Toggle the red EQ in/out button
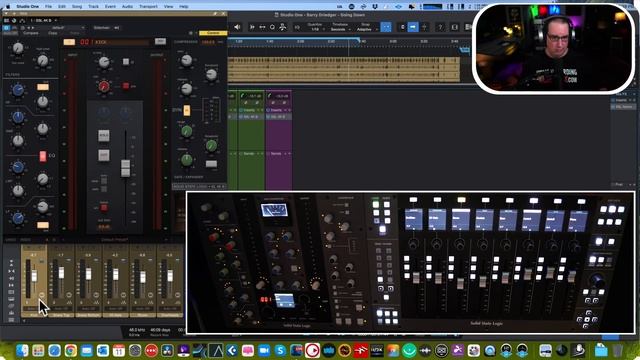The width and height of the screenshot is (640, 360). [42, 156]
